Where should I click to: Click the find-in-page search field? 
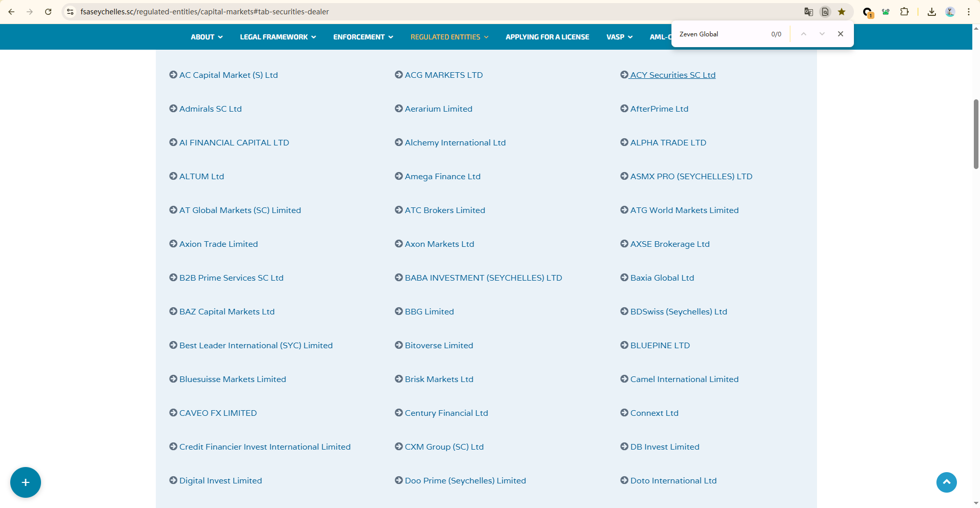722,34
